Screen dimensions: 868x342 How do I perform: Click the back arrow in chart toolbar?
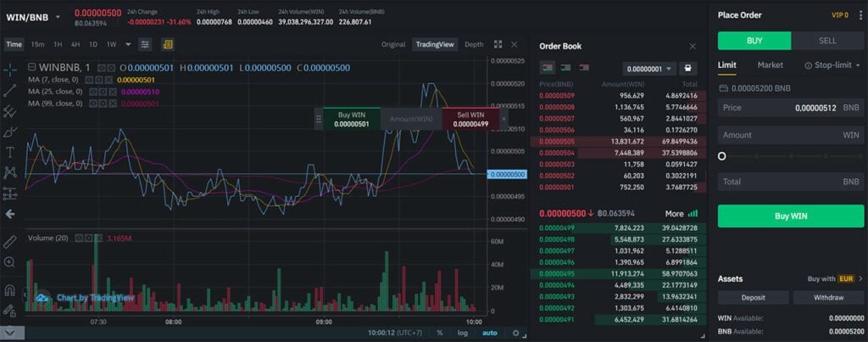coord(10,214)
